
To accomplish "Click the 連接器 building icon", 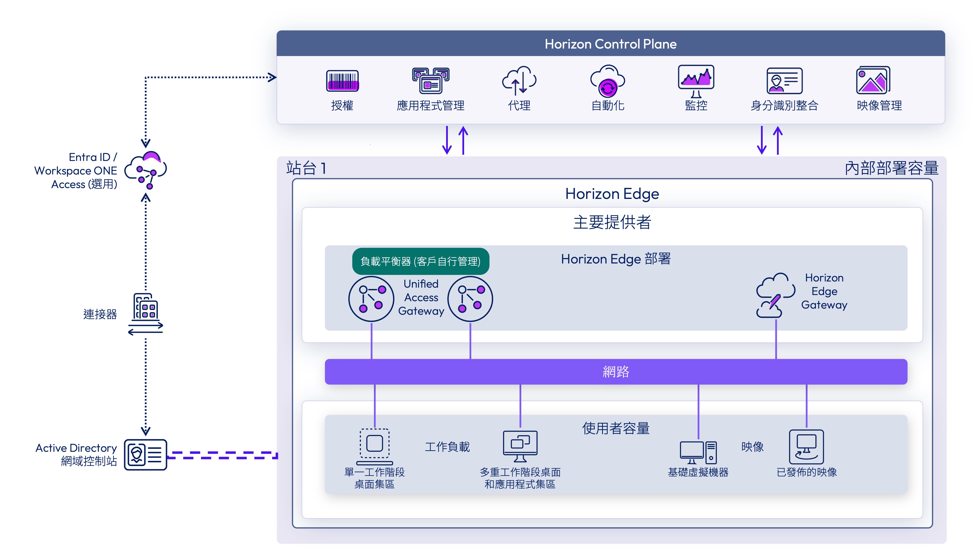I will coord(146,314).
